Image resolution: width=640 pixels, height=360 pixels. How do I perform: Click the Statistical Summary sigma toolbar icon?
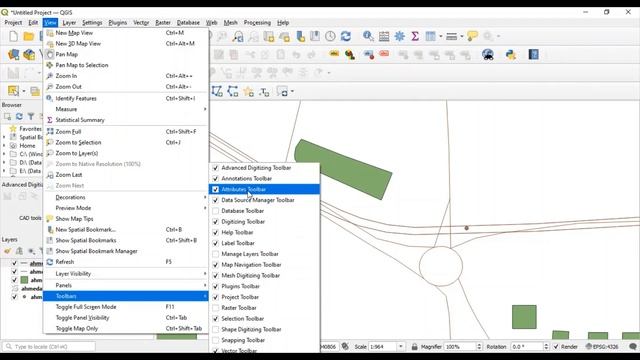(x=415, y=36)
